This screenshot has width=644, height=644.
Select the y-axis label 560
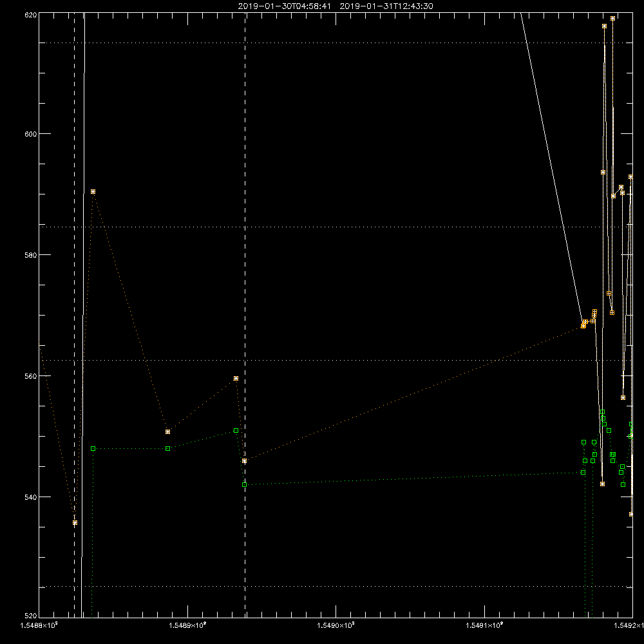[31, 376]
